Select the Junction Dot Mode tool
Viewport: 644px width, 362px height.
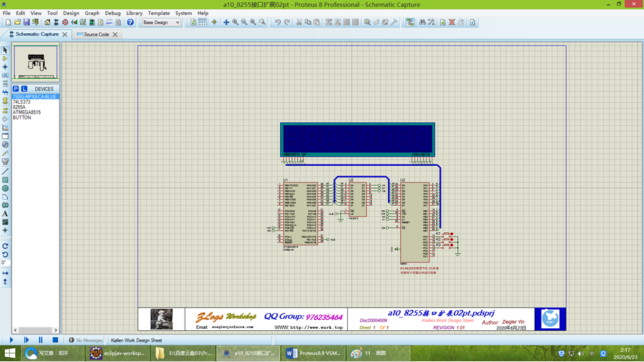5,67
